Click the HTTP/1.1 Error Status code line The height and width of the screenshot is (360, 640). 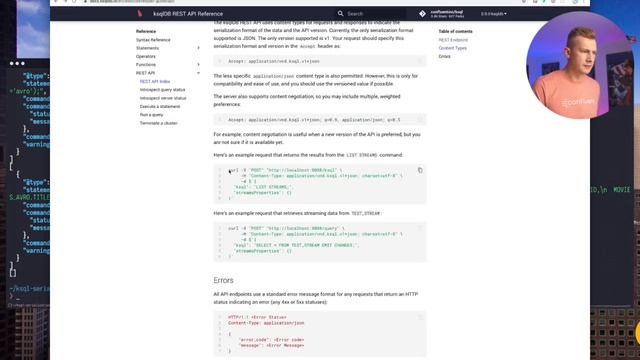tap(257, 317)
